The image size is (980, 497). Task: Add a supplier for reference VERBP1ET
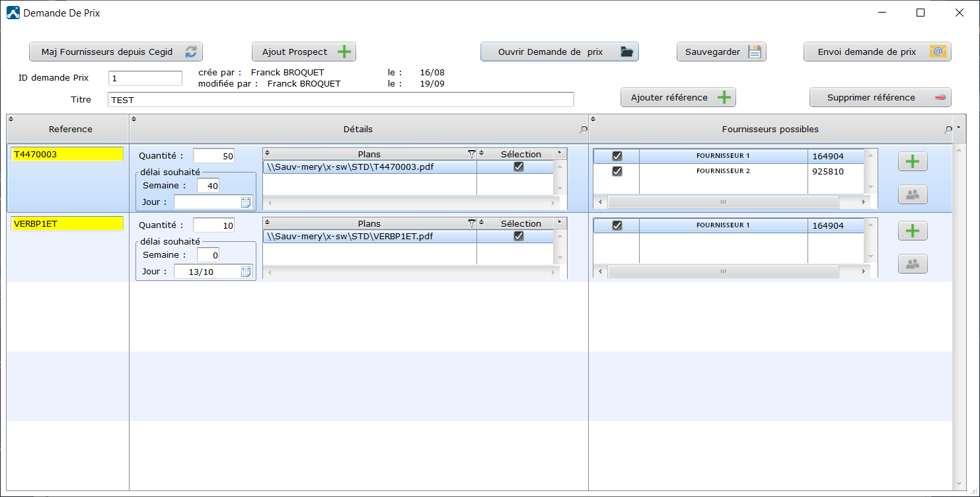[913, 231]
